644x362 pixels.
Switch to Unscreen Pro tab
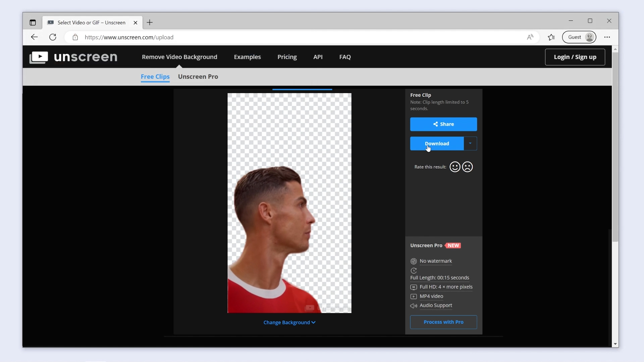coord(198,77)
